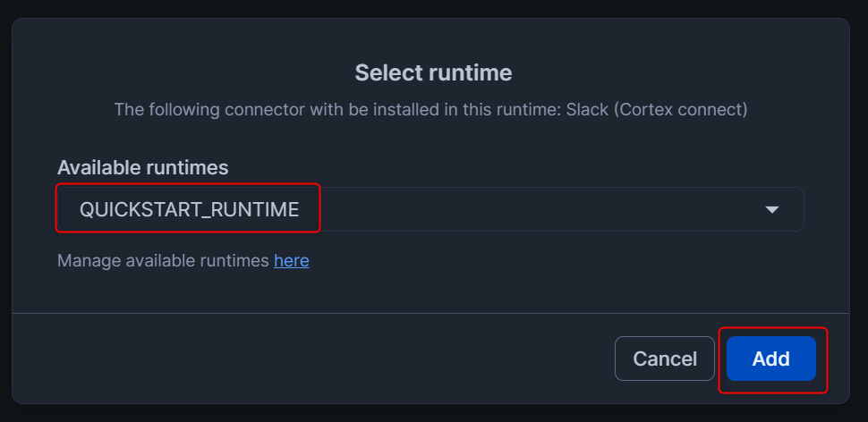Click the empty middle of the runtime select field
Viewport: 868px width, 422px height.
click(537, 209)
